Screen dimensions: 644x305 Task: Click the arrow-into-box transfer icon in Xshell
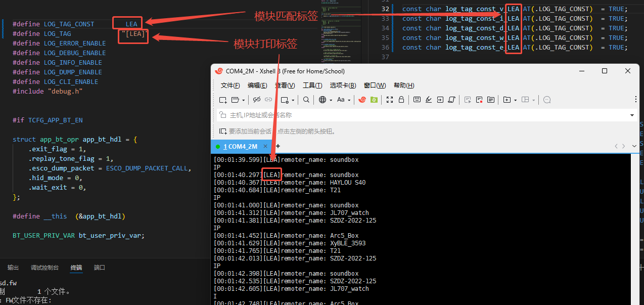click(440, 100)
